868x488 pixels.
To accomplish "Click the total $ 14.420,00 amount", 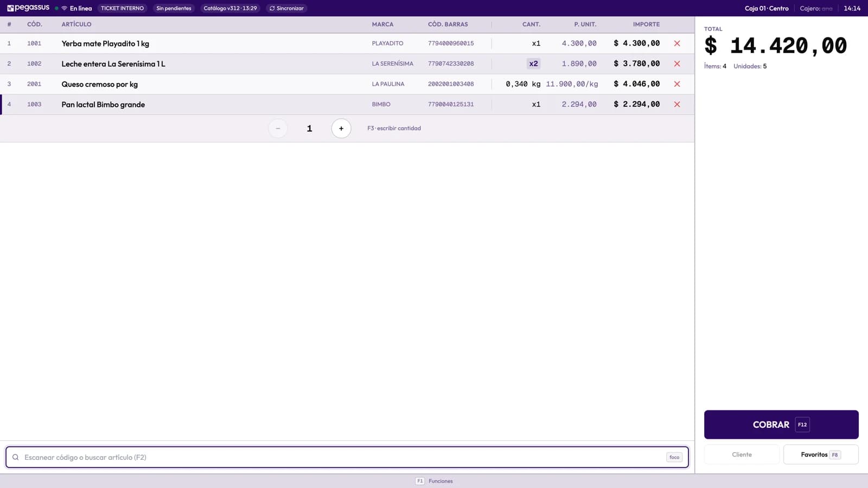I will pyautogui.click(x=776, y=46).
